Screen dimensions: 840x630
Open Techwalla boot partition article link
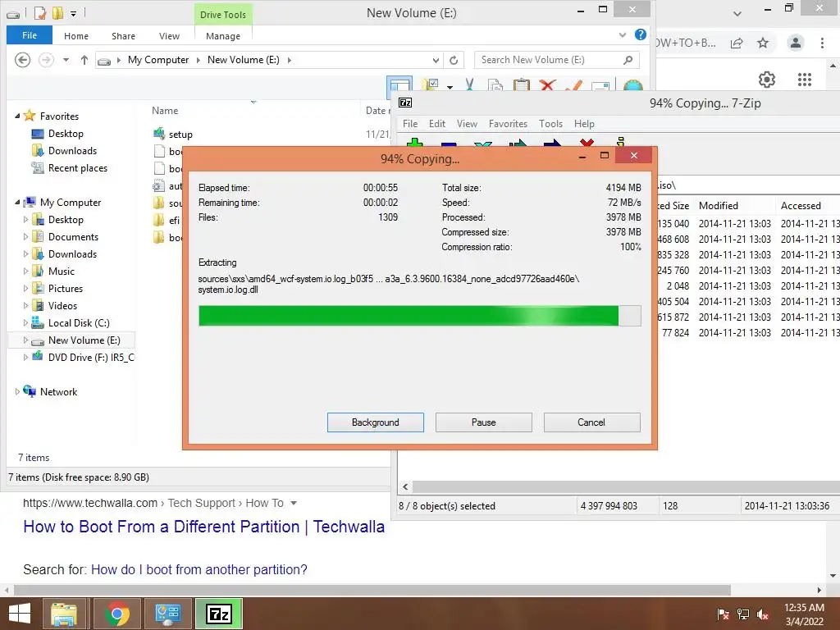click(203, 526)
